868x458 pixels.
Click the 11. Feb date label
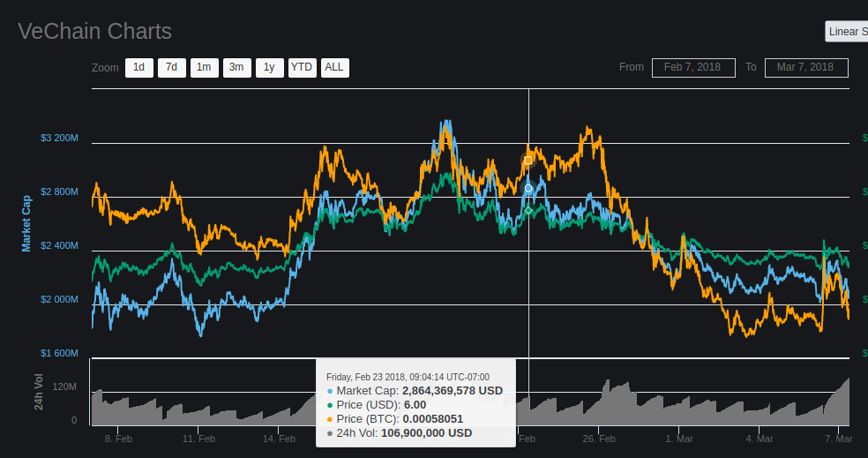point(198,439)
